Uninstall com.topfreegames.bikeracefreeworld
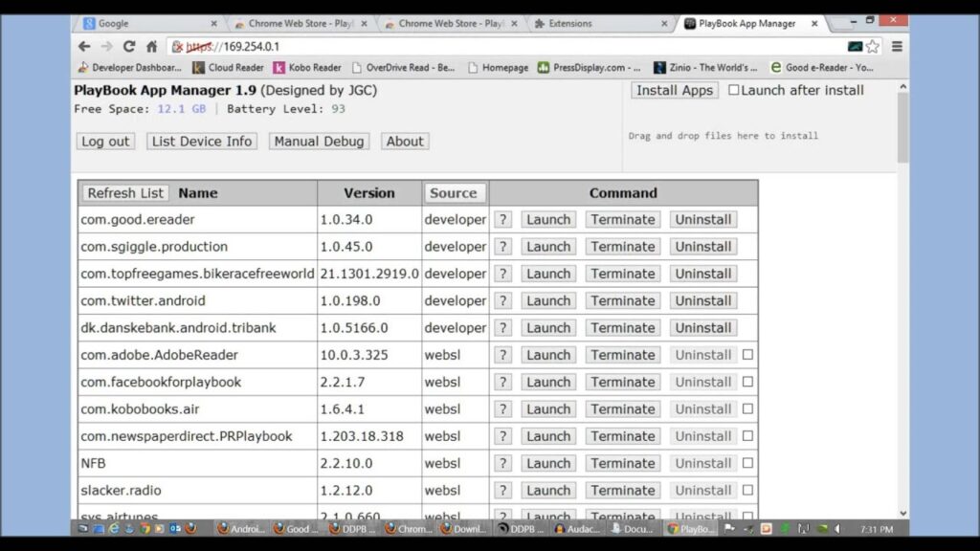The image size is (980, 551). 703,274
